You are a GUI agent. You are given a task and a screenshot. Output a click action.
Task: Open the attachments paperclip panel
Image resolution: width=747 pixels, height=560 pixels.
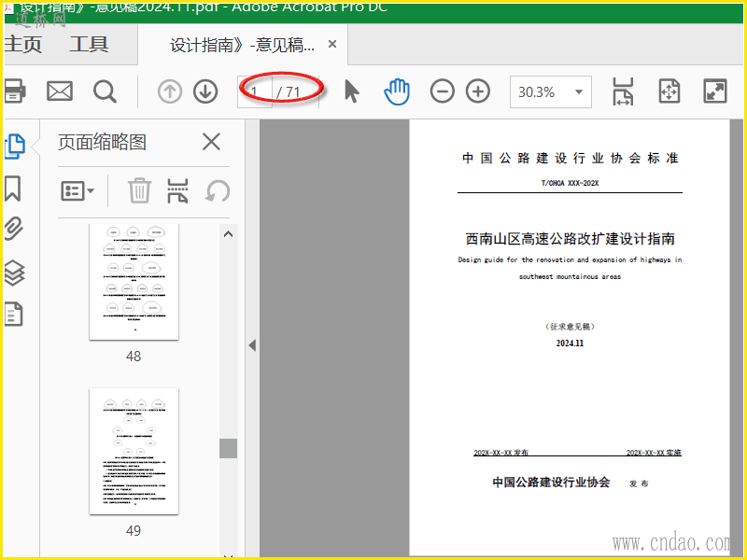pyautogui.click(x=14, y=229)
